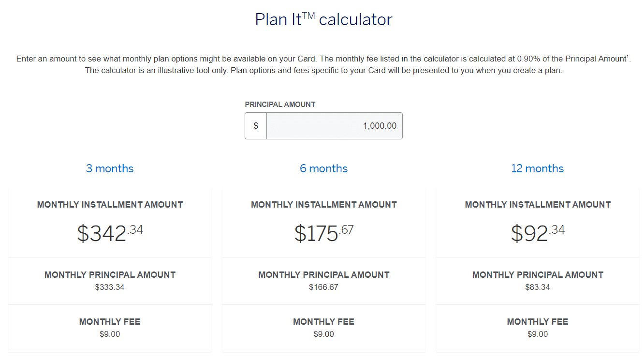Click the $166.67 monthly principal value

click(x=323, y=287)
